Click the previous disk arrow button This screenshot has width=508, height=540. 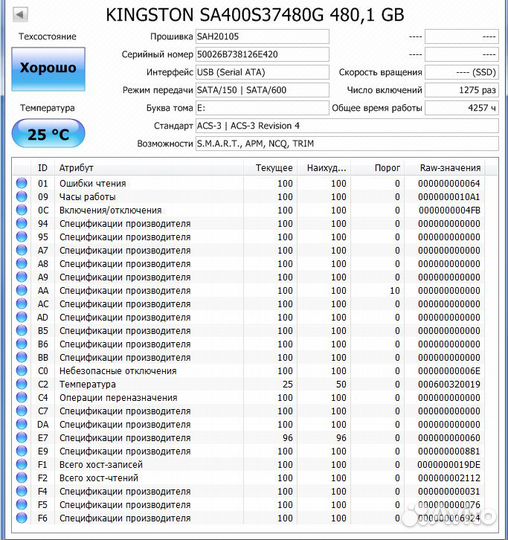(x=20, y=14)
